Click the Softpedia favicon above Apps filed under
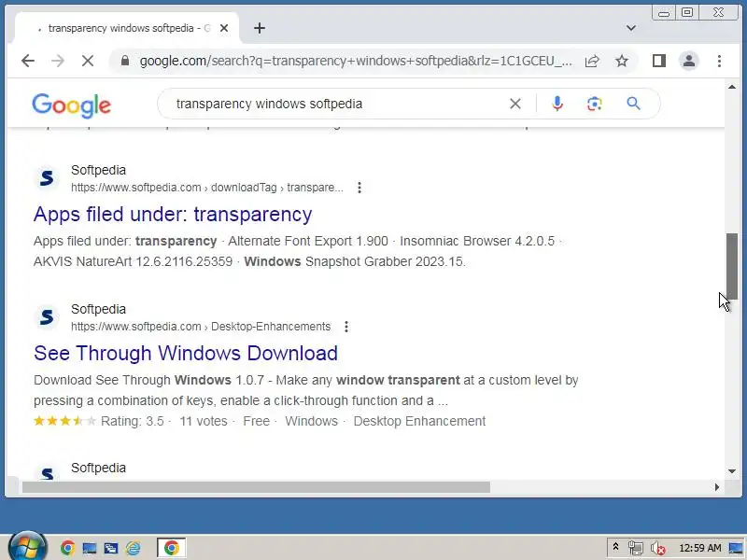747x560 pixels. point(47,178)
